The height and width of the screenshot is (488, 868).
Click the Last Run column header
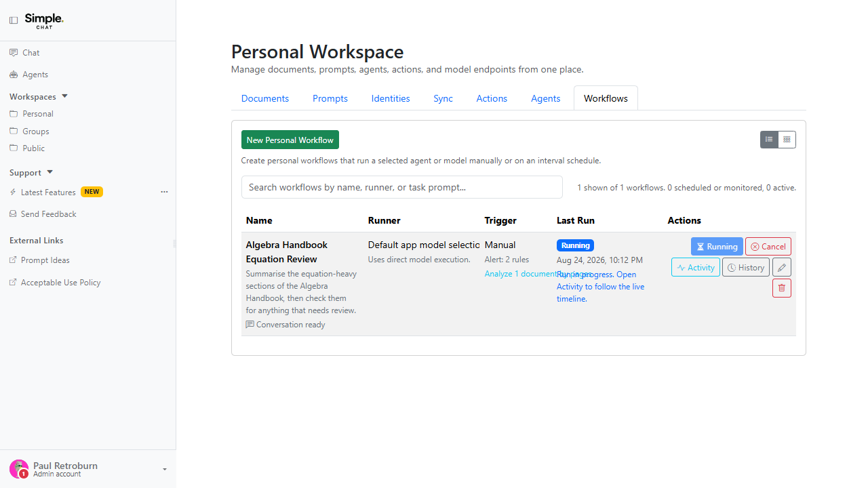tap(576, 220)
